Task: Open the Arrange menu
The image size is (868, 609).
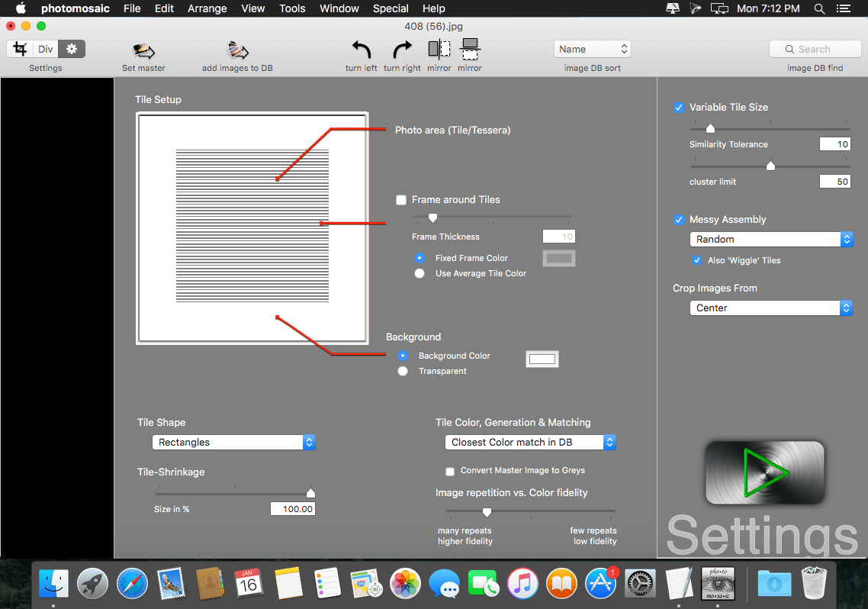Action: tap(207, 8)
